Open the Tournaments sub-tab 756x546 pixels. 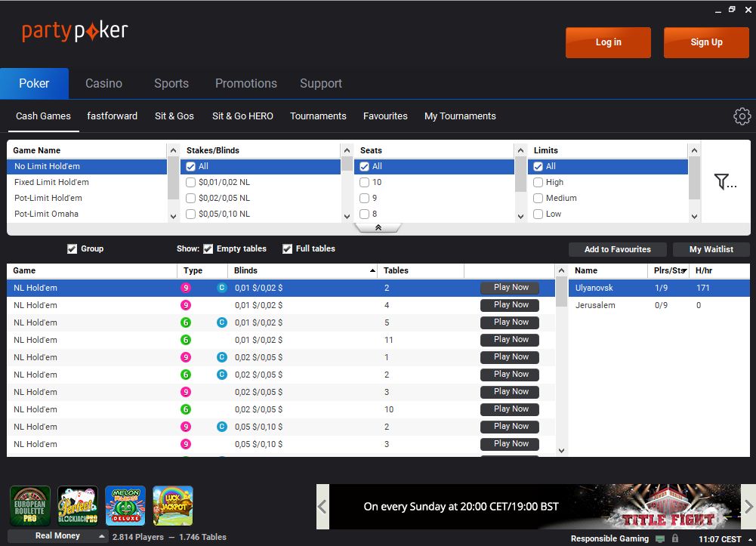(318, 116)
